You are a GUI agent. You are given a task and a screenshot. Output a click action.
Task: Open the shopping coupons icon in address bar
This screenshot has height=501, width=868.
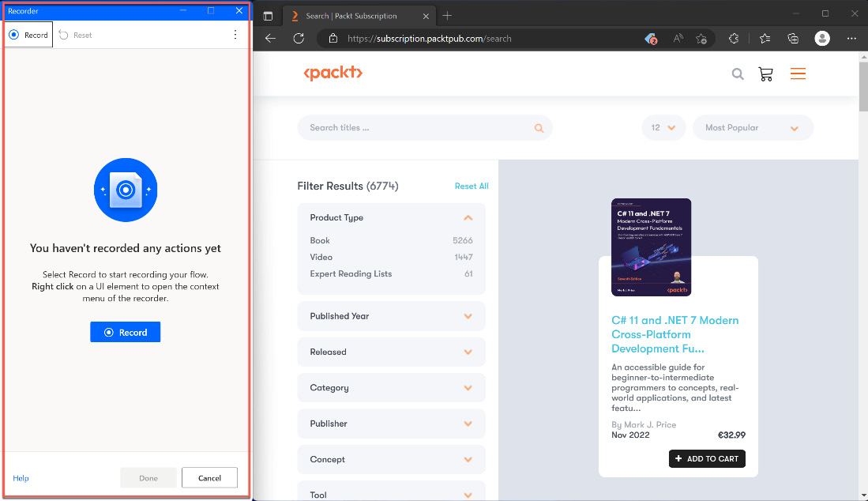coord(651,38)
